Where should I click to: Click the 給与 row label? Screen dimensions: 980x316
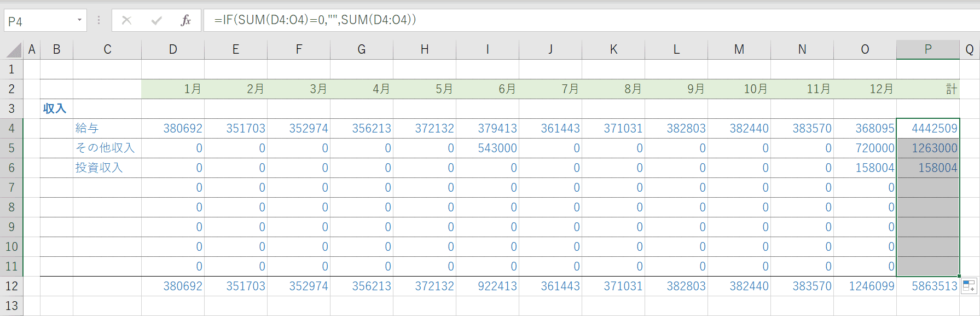pyautogui.click(x=107, y=129)
